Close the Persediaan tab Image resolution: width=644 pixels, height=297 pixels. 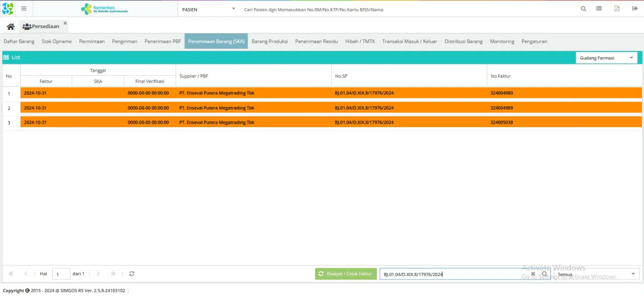[x=65, y=23]
